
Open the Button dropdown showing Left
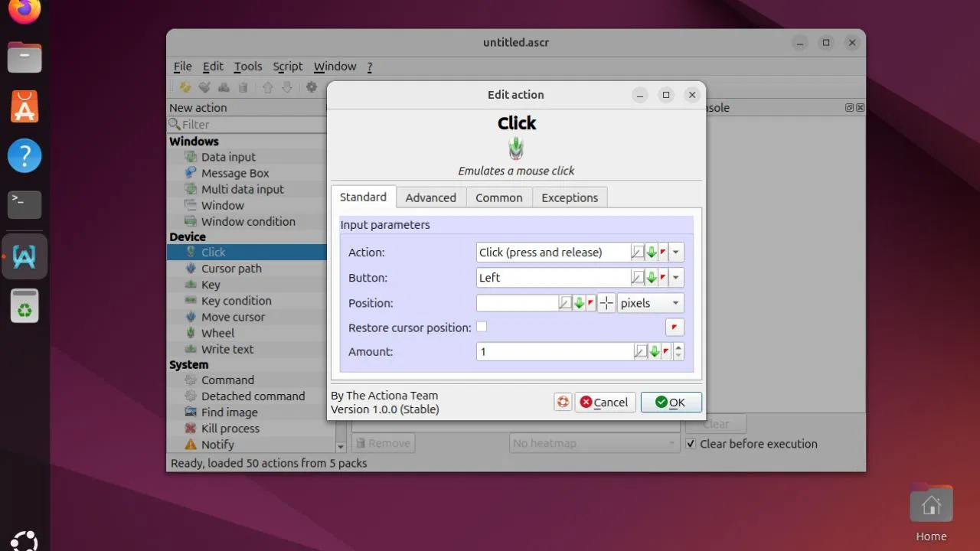675,277
